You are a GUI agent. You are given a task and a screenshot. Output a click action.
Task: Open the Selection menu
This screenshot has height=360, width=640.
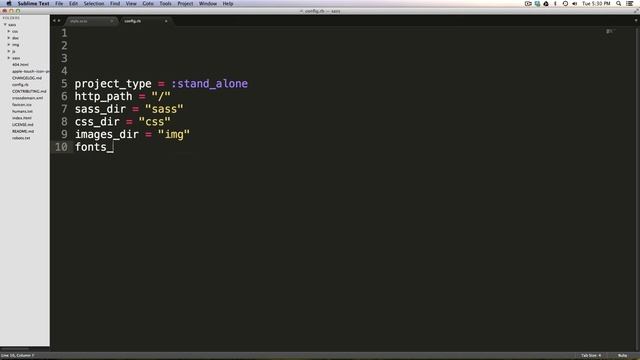click(94, 3)
